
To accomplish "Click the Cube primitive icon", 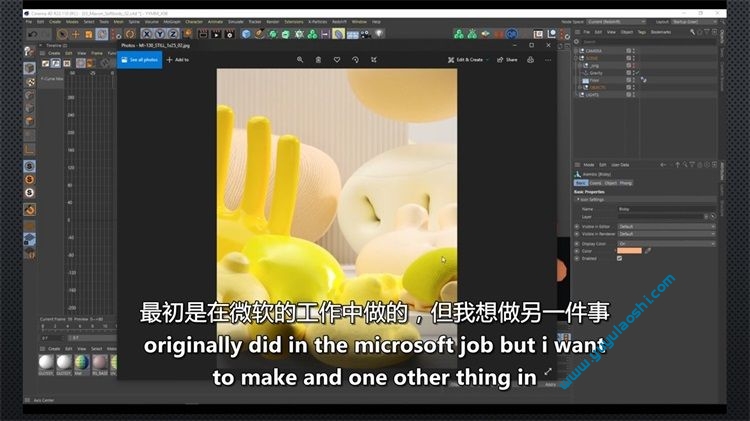I will tap(246, 34).
